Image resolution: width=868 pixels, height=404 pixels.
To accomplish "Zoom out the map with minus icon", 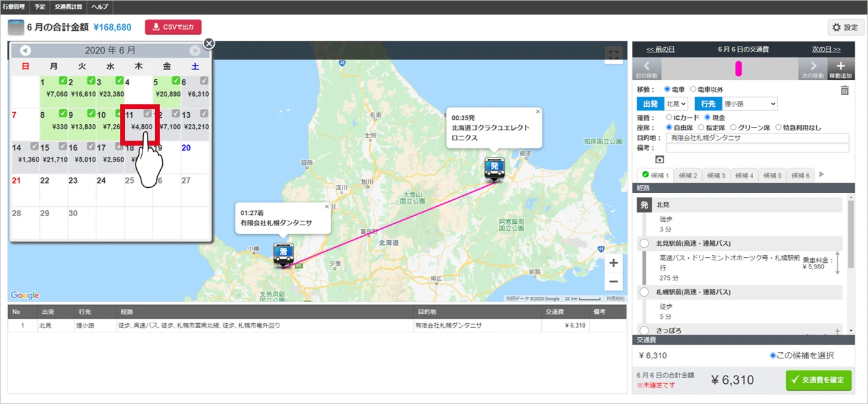I will [613, 282].
